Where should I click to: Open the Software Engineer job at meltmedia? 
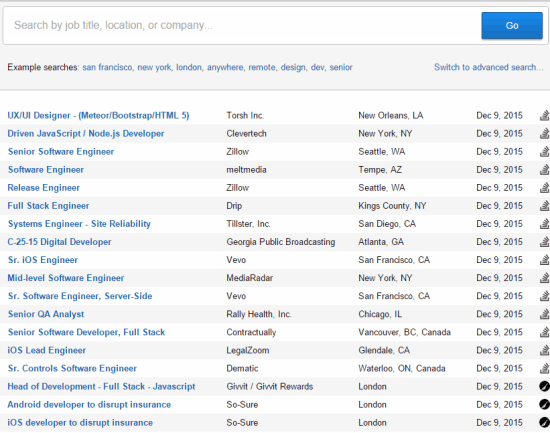(x=46, y=170)
